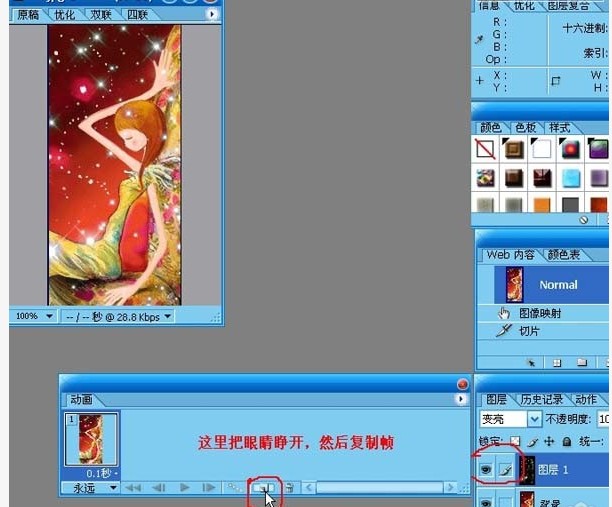Click the lock position move icon
The height and width of the screenshot is (507, 612).
click(x=549, y=441)
